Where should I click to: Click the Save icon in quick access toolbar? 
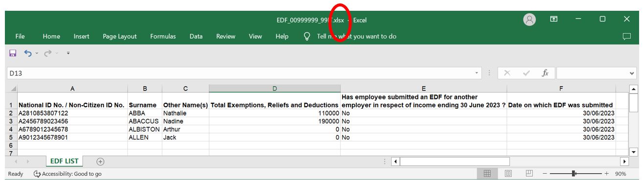click(x=13, y=53)
